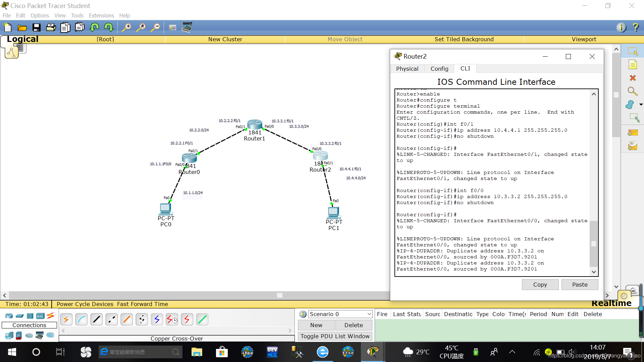Expand the Draw shape tool arrow

[641, 105]
